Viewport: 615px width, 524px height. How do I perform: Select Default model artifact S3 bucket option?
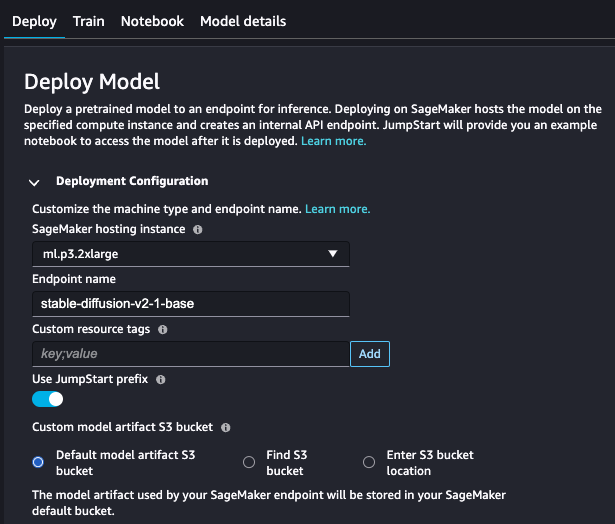38,462
